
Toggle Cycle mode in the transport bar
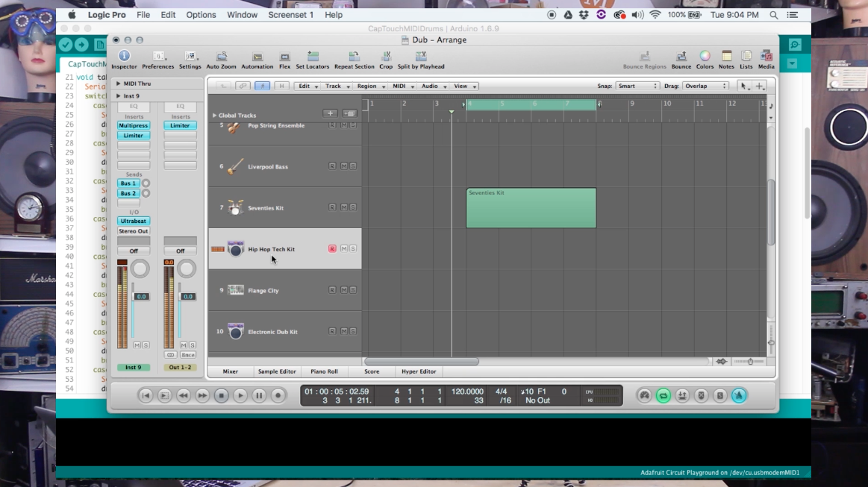tap(663, 396)
